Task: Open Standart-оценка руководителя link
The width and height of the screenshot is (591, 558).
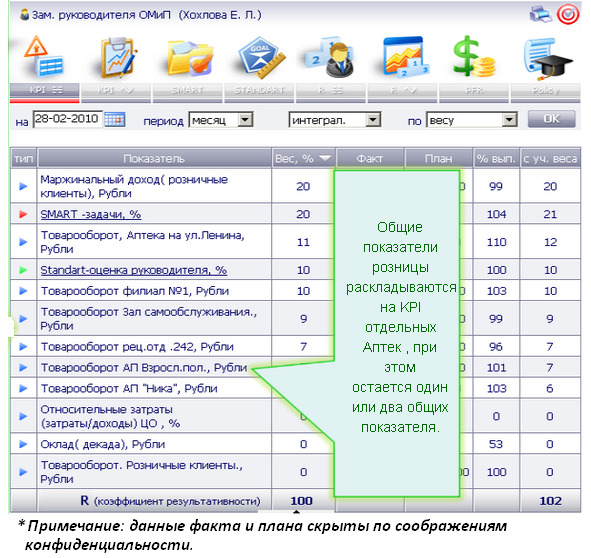Action: click(x=134, y=270)
